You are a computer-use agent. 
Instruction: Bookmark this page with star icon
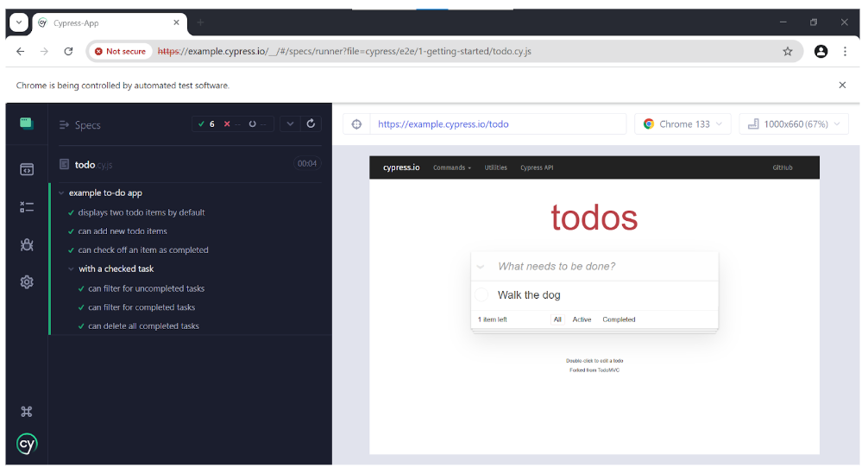[x=787, y=52]
